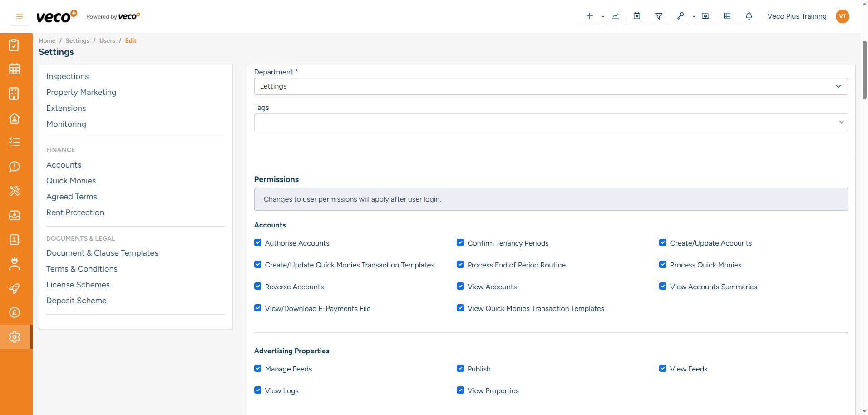
Task: Open the folder with gear icon
Action: pos(705,16)
